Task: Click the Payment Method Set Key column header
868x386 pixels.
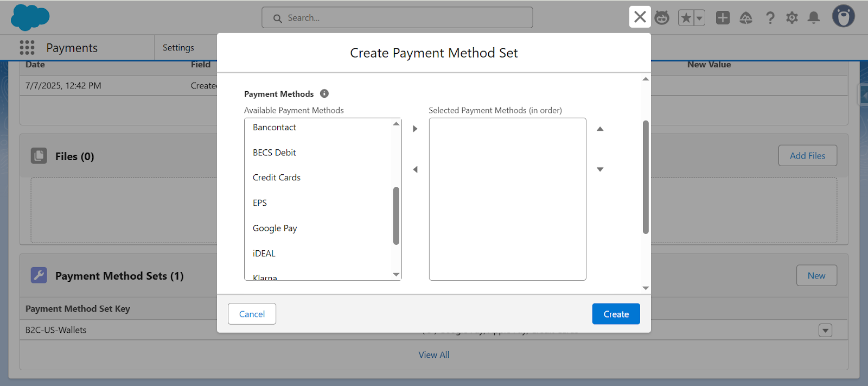Action: click(78, 308)
